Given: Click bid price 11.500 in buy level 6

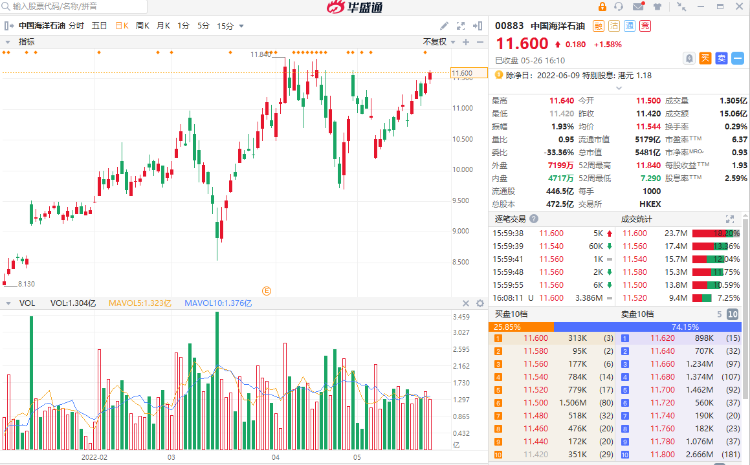Looking at the screenshot, I should point(536,403).
